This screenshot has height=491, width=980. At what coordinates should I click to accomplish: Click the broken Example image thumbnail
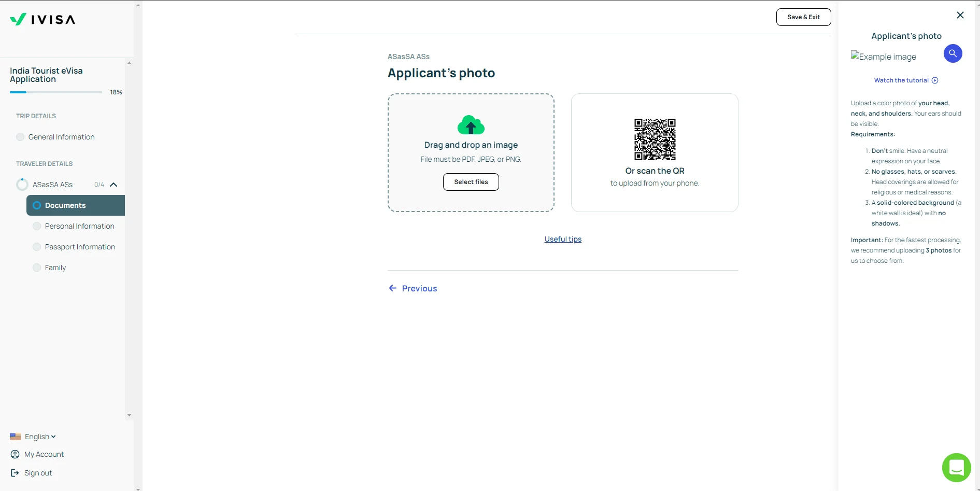(x=884, y=57)
